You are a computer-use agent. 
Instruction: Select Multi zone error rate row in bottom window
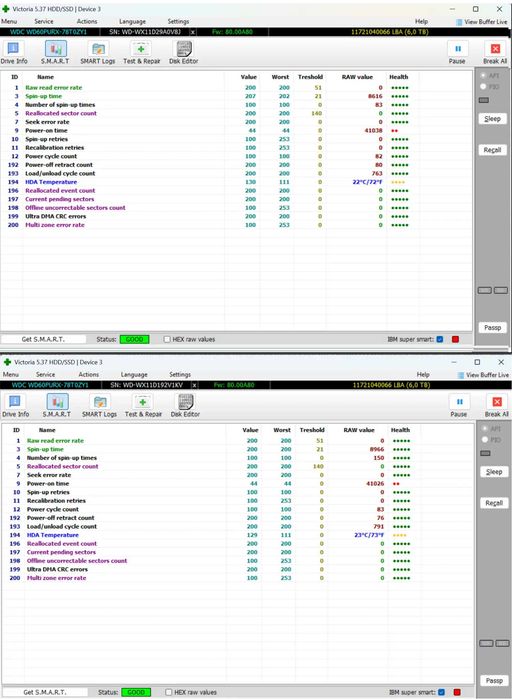pos(238,578)
